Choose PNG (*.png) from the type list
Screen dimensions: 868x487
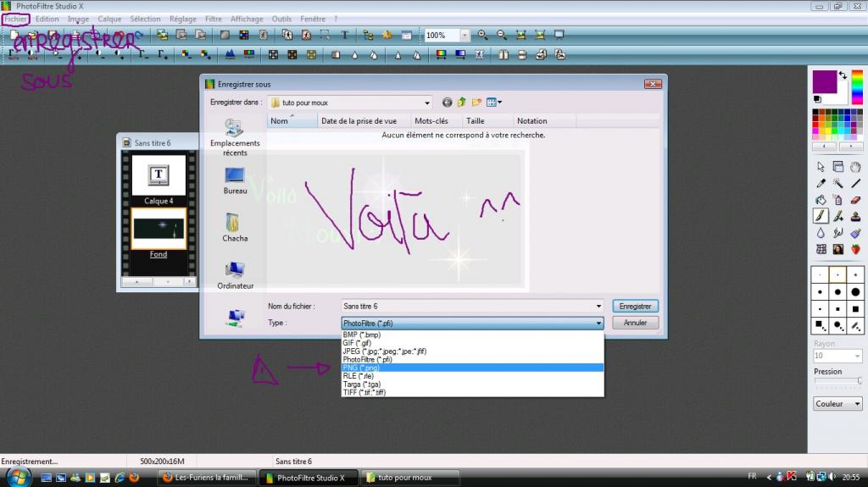coord(472,368)
